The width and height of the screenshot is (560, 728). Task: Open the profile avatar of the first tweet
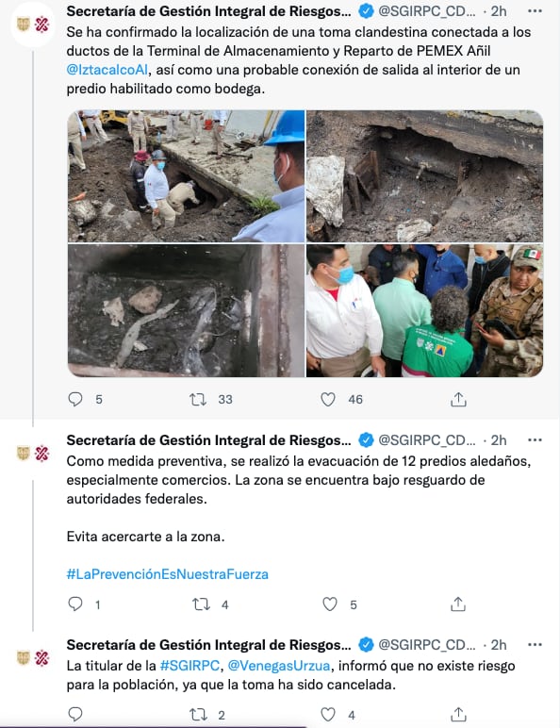click(33, 25)
